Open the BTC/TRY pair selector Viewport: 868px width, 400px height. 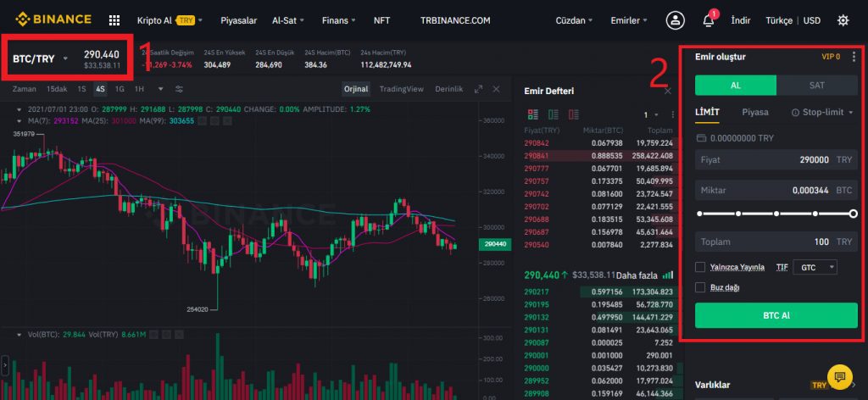point(40,58)
